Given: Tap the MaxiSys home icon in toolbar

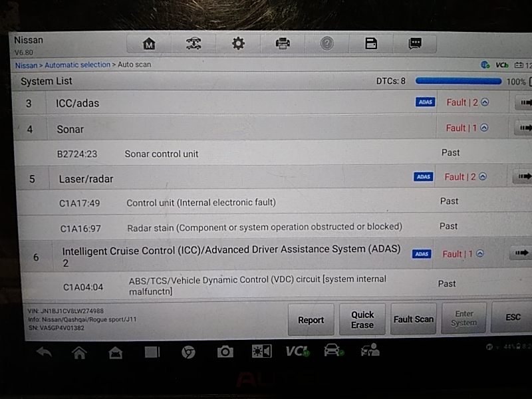Looking at the screenshot, I should pos(149,44).
